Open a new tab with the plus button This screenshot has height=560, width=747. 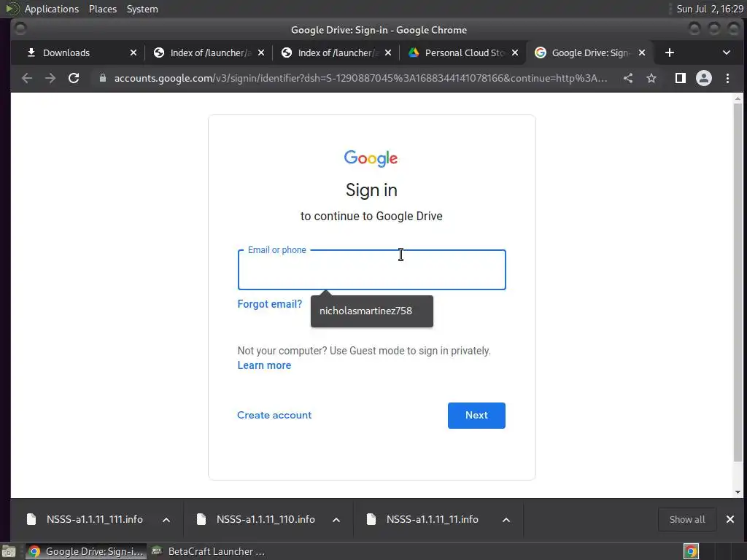(x=670, y=52)
